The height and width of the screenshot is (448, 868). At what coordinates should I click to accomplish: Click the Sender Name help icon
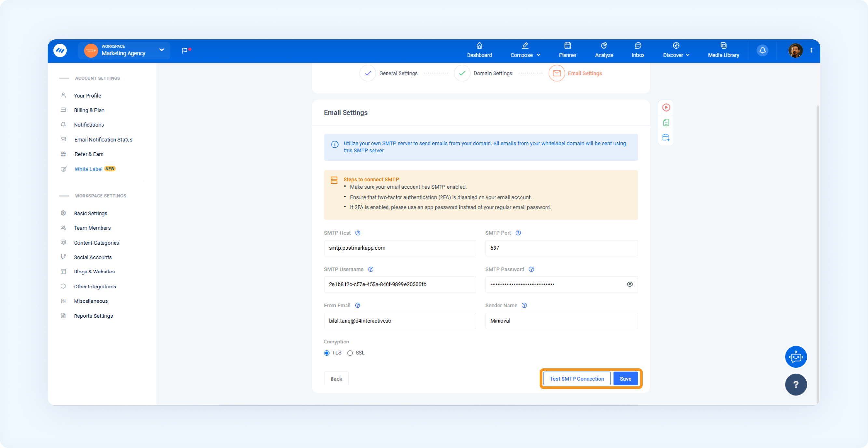(524, 305)
